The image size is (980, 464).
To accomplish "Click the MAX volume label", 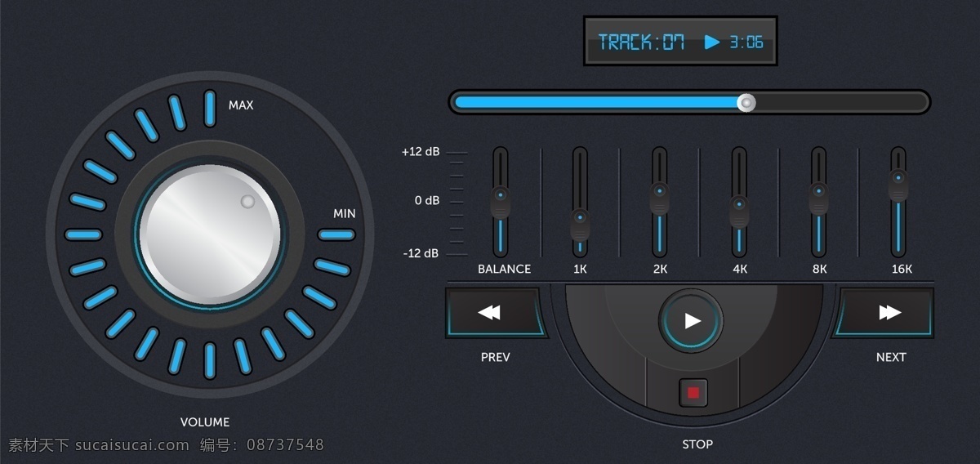I will [241, 105].
